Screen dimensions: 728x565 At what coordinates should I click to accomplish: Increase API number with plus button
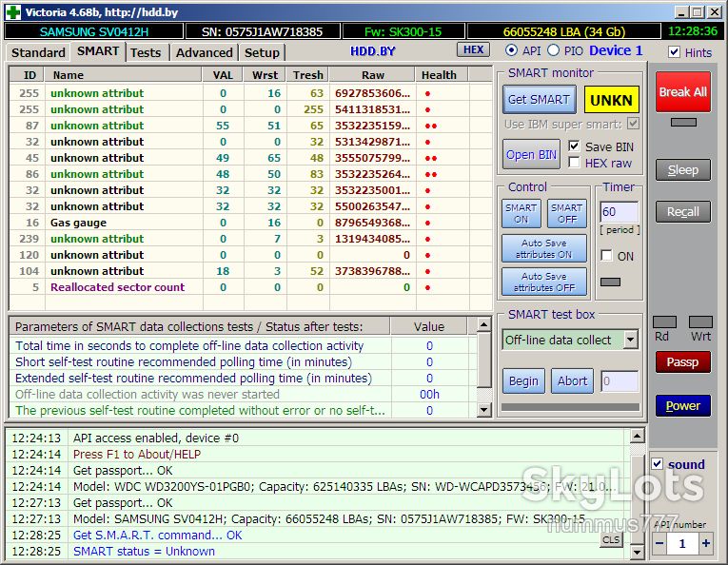tap(706, 543)
